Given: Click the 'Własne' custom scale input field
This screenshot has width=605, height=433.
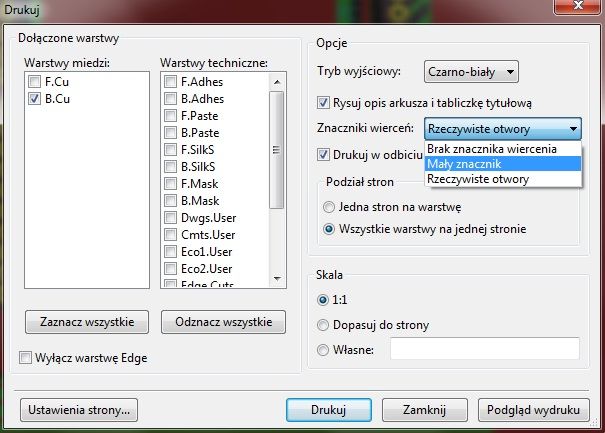Looking at the screenshot, I should click(485, 348).
